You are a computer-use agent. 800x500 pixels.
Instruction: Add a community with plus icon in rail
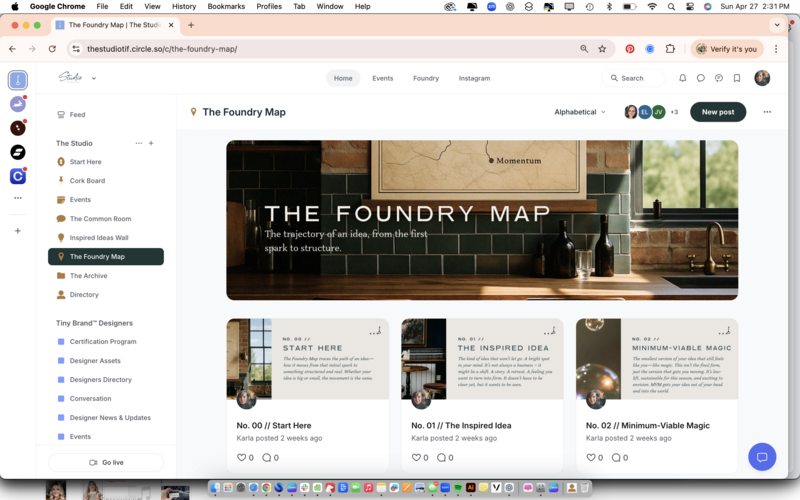(x=18, y=231)
